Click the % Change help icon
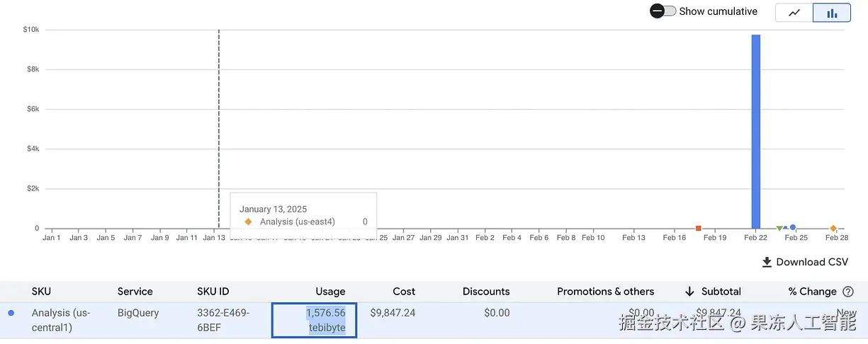The height and width of the screenshot is (344, 868). pos(848,292)
